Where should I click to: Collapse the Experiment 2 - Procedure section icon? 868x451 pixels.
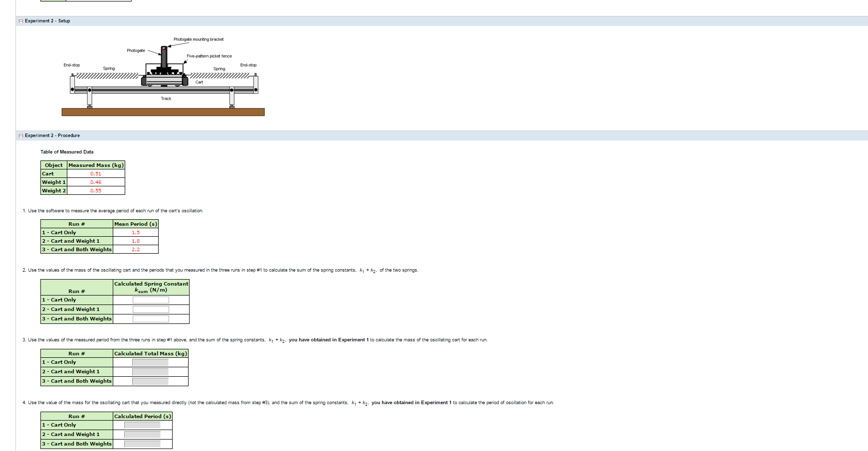[x=21, y=136]
